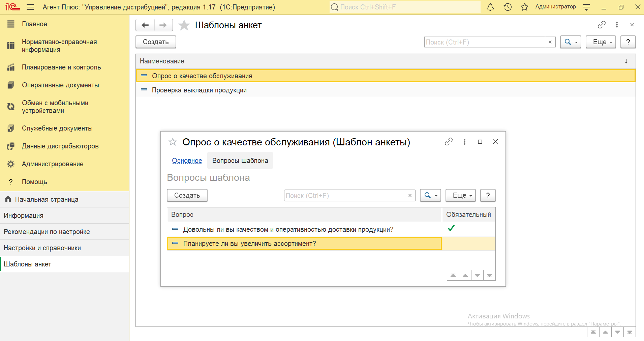Expand the Еще menu in Вопросы шаблона

(x=461, y=195)
